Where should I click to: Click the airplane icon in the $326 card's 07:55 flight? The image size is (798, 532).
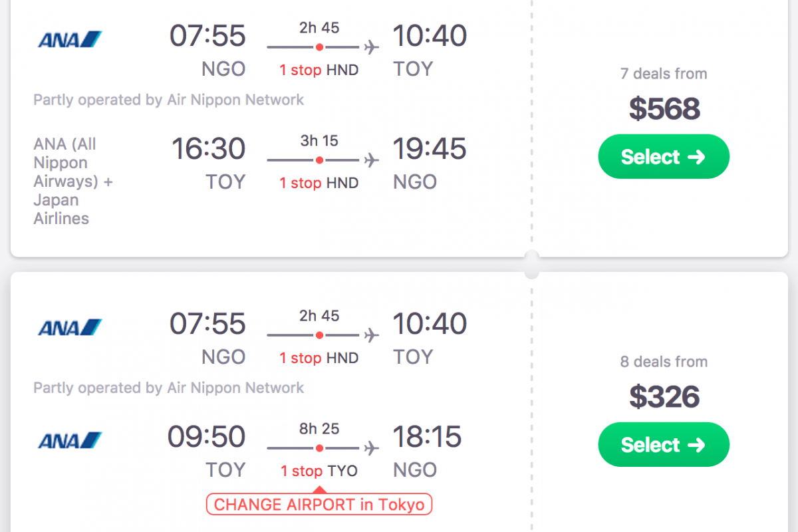point(372,335)
